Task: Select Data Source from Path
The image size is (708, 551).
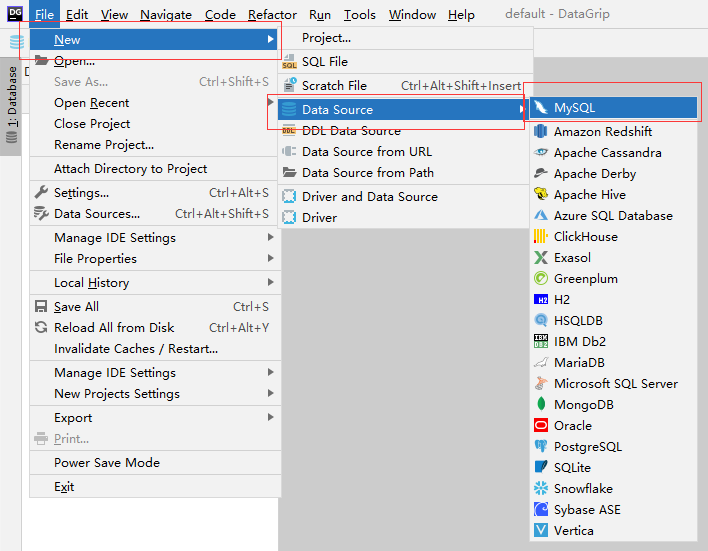Action: (403, 173)
